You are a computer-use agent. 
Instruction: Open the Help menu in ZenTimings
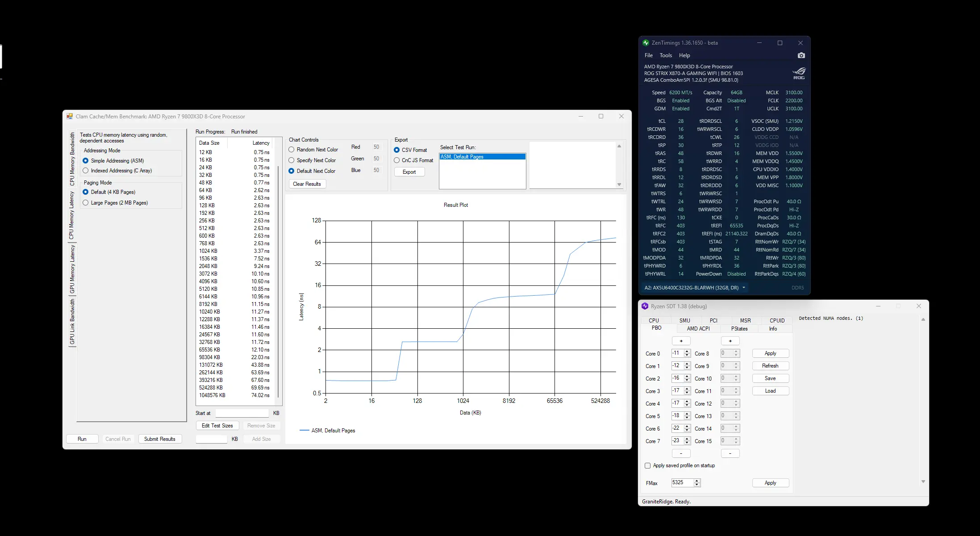pyautogui.click(x=684, y=55)
